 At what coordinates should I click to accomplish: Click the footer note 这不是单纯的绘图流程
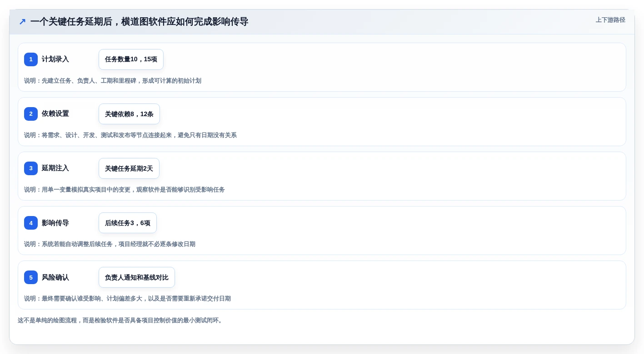(121, 320)
